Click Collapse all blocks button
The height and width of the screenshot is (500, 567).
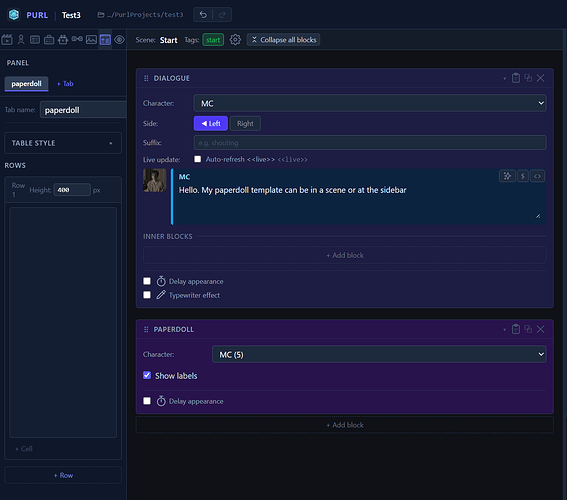[284, 40]
